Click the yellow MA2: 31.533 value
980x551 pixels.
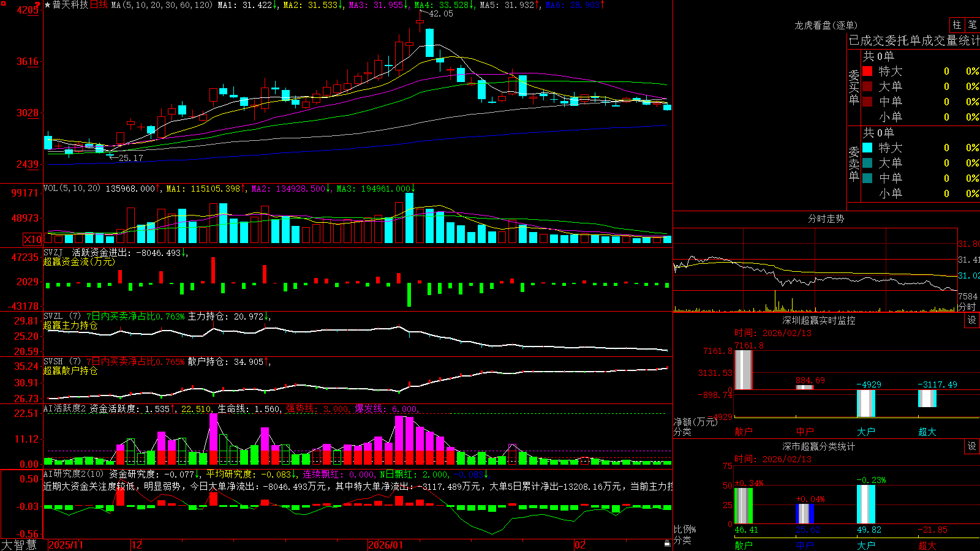312,5
